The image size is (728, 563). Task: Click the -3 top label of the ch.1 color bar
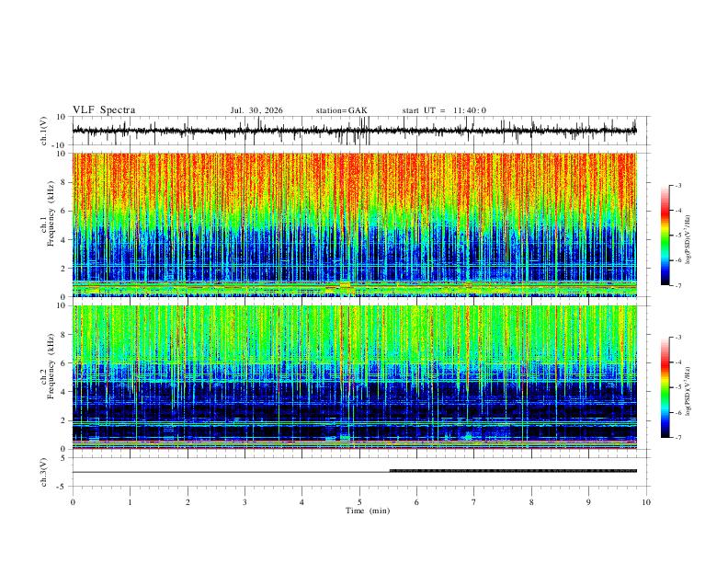(677, 185)
